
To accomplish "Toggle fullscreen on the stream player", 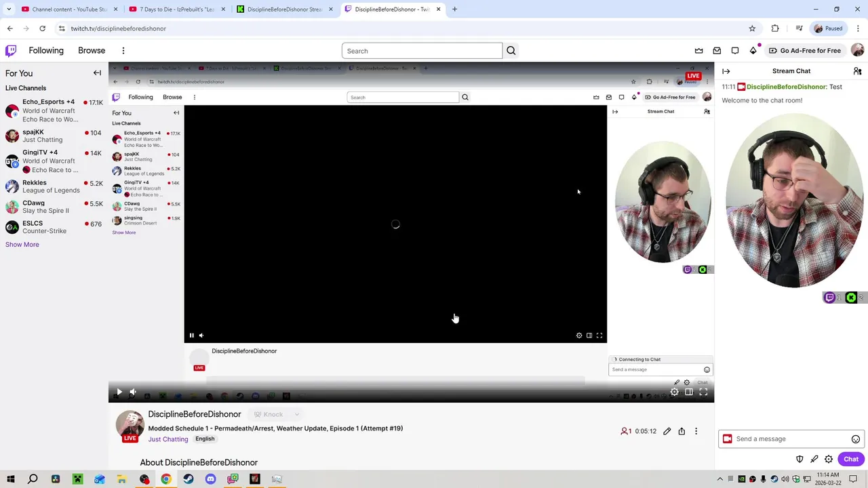I will point(703,392).
